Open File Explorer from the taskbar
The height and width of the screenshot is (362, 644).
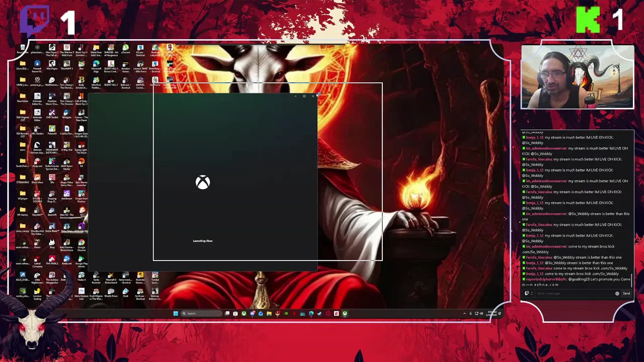coord(269,313)
